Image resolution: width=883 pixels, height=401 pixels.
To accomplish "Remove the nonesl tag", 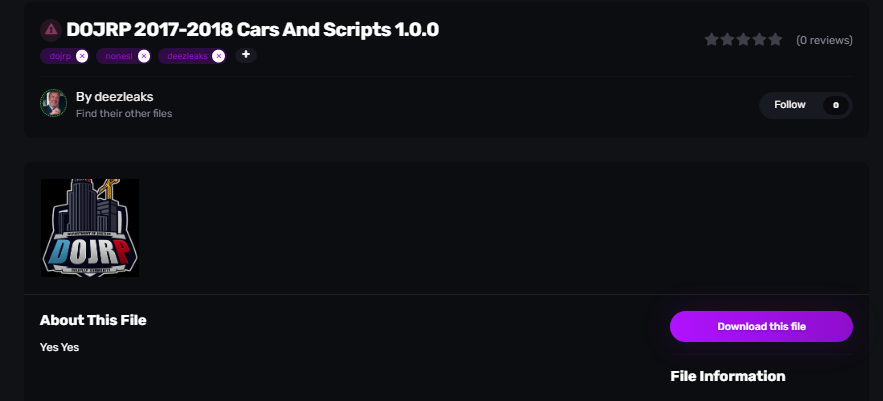I will [144, 56].
